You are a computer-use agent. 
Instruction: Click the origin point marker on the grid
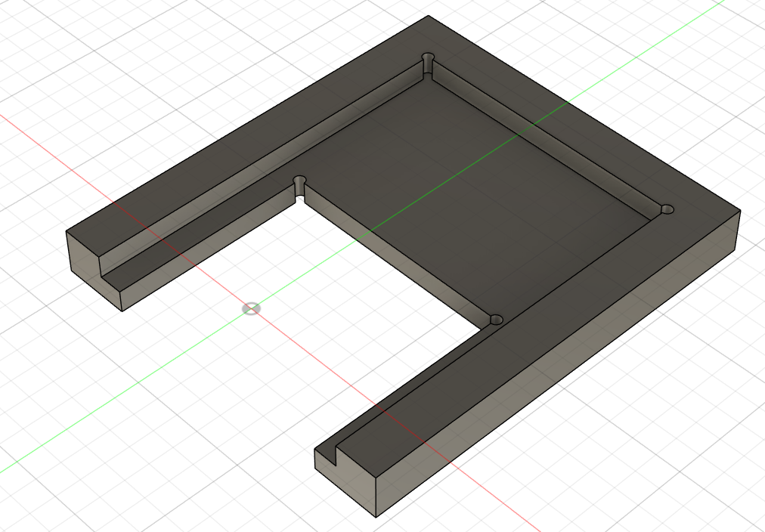(251, 308)
